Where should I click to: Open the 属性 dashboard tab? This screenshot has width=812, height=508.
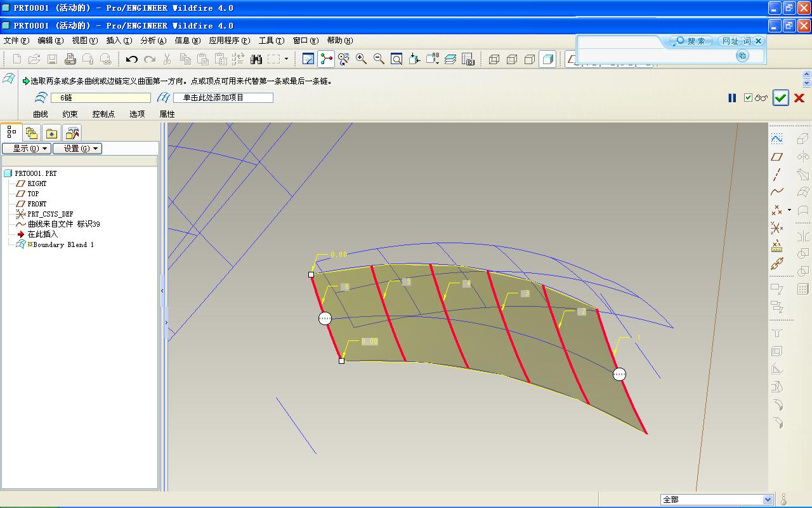[167, 114]
